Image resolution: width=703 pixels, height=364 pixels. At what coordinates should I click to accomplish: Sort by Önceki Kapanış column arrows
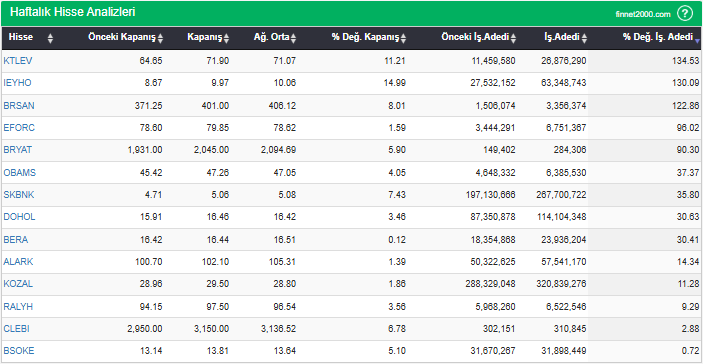[x=161, y=39]
